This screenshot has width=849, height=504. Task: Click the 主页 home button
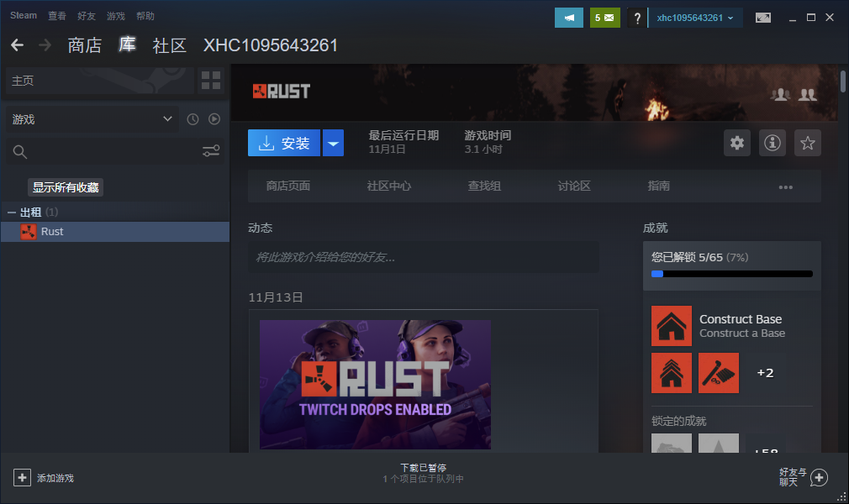[100, 81]
